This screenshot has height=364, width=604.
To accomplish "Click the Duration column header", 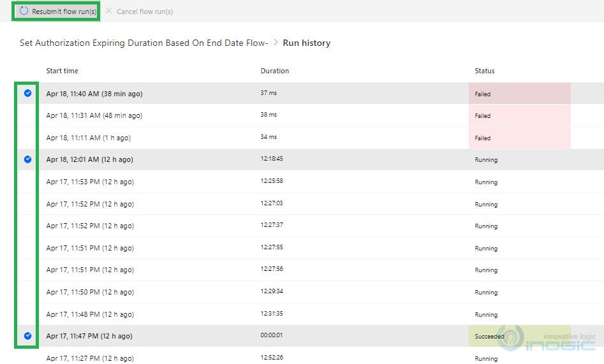I will [275, 71].
